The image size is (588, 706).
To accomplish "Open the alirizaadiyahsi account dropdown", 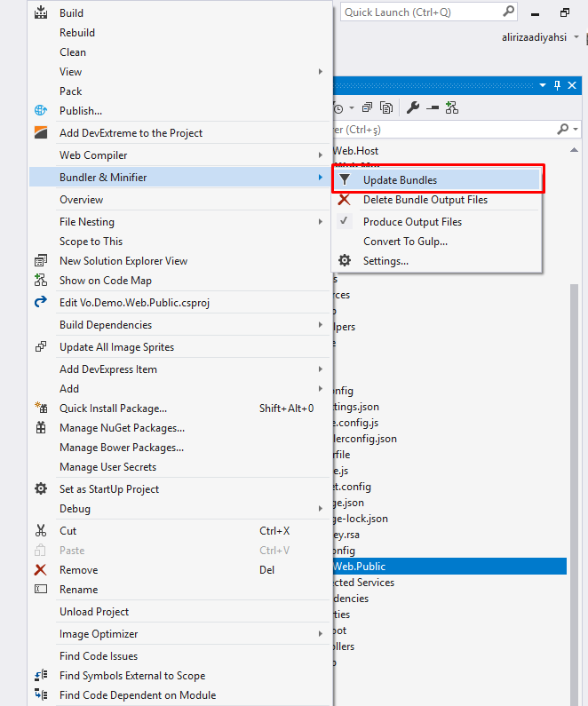I will click(576, 37).
